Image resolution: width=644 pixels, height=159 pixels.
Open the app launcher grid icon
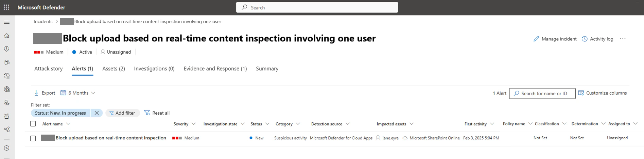click(6, 7)
